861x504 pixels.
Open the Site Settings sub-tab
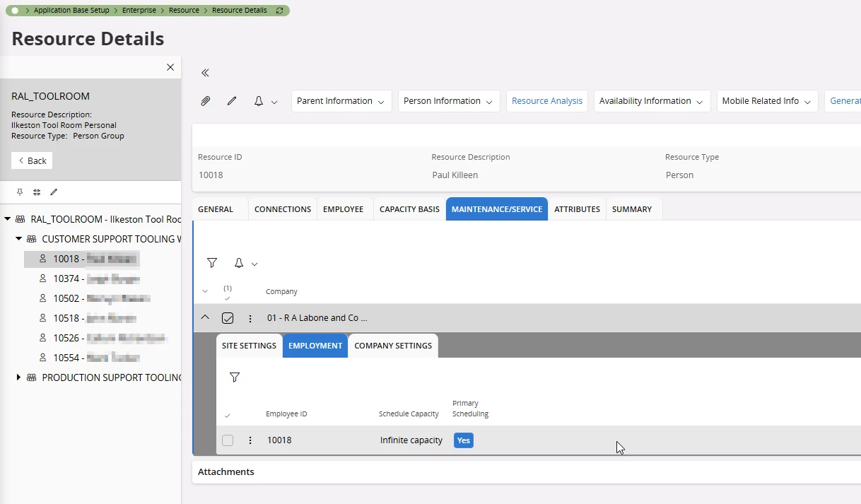[x=249, y=346]
